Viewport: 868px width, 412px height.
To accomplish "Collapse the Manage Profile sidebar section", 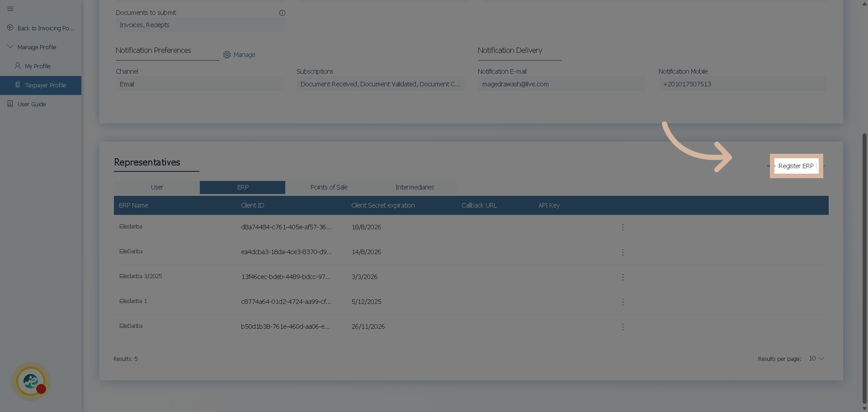I will 10,47.
